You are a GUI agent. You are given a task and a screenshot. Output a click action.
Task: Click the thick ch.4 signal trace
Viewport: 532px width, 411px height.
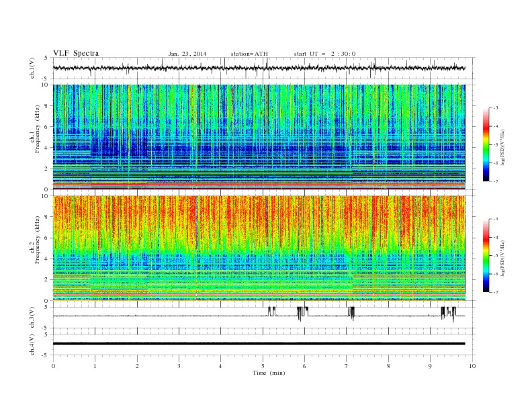(259, 344)
